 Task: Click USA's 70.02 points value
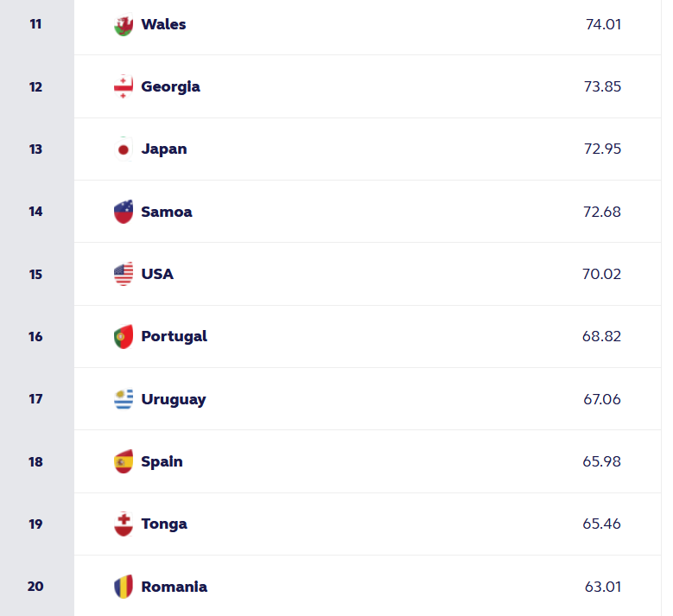point(601,274)
